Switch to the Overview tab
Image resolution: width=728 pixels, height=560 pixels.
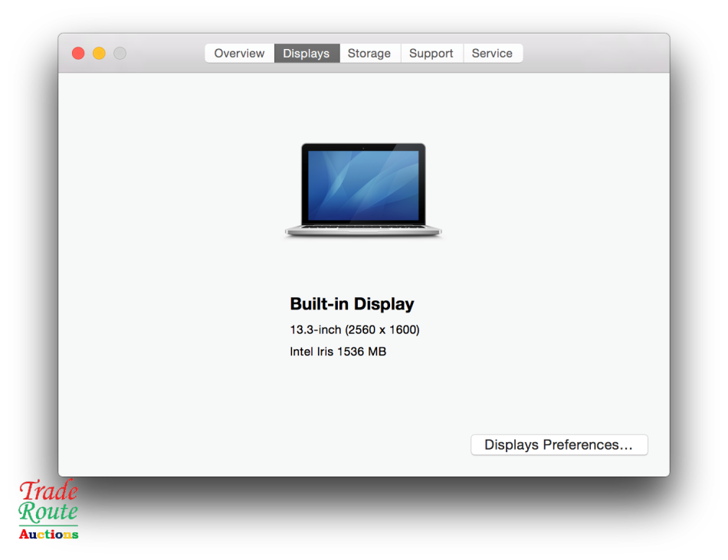[x=239, y=53]
